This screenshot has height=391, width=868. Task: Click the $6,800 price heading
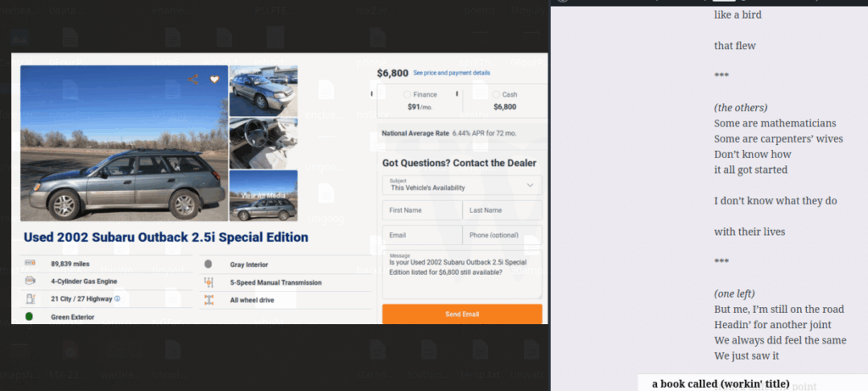(x=392, y=73)
